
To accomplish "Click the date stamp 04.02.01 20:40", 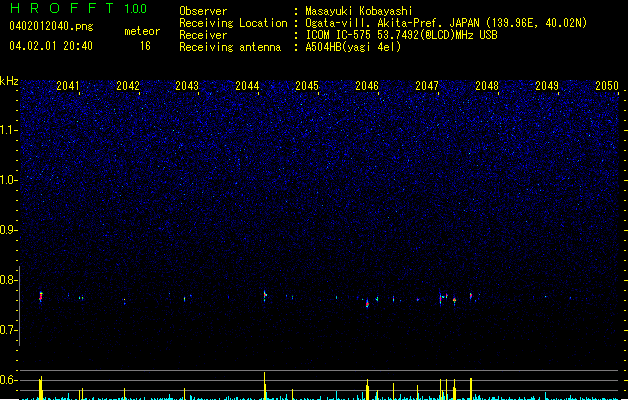I will coord(51,46).
